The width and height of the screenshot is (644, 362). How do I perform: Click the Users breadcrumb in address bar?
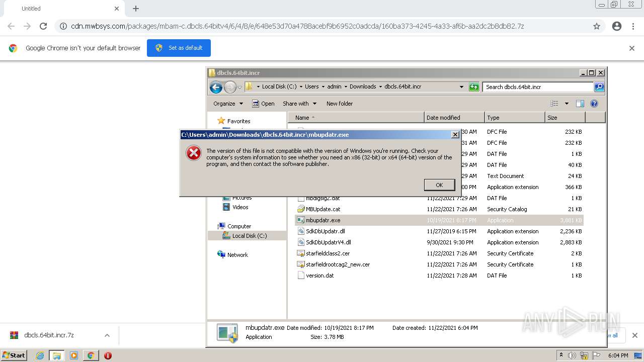[311, 86]
